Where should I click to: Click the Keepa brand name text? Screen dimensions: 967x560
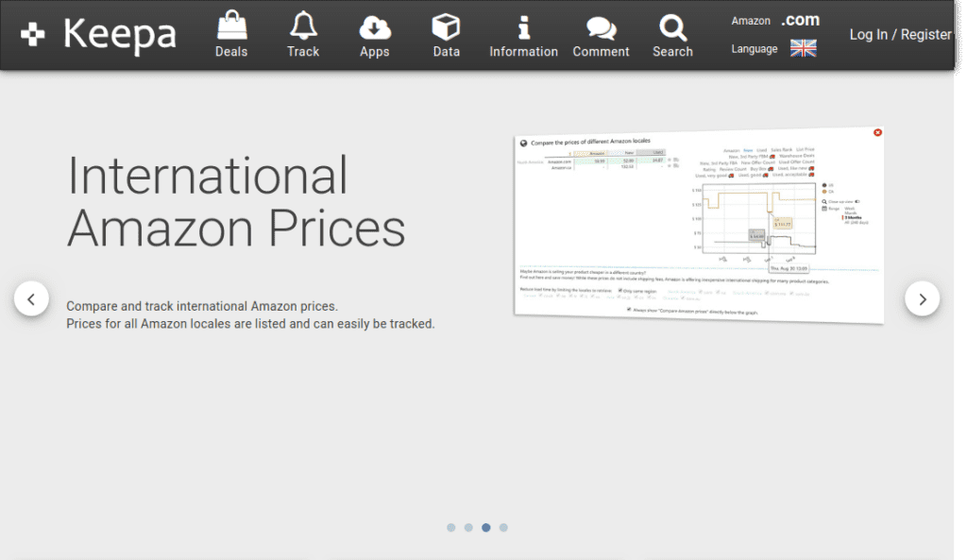point(119,35)
